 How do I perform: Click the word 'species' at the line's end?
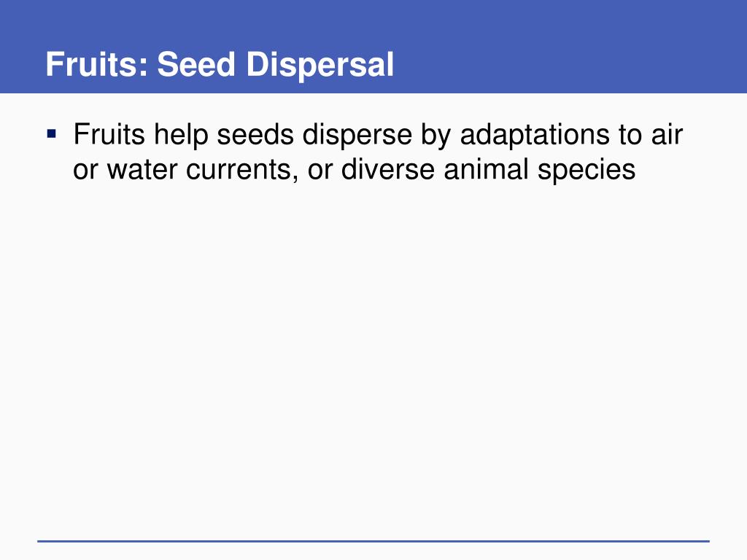point(587,170)
